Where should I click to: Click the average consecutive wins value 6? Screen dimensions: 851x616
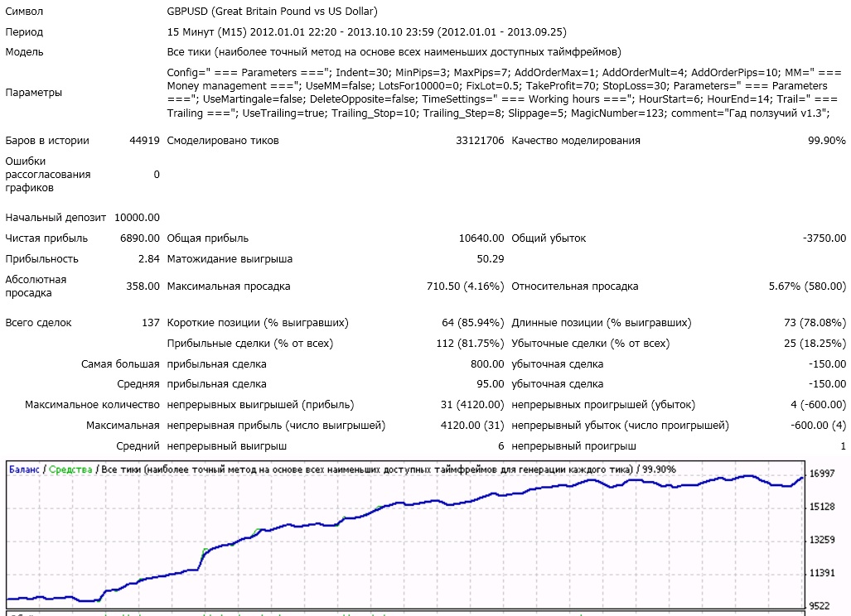pos(501,446)
